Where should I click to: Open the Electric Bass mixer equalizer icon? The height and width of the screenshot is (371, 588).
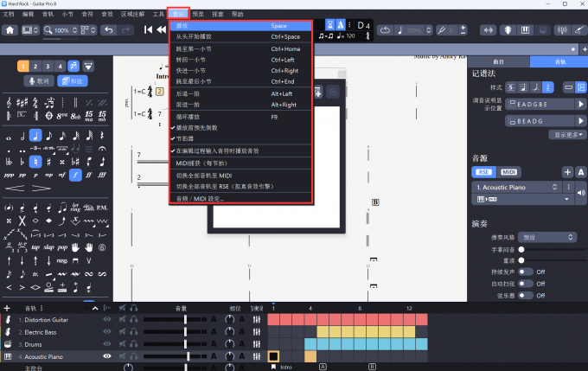[x=257, y=331]
